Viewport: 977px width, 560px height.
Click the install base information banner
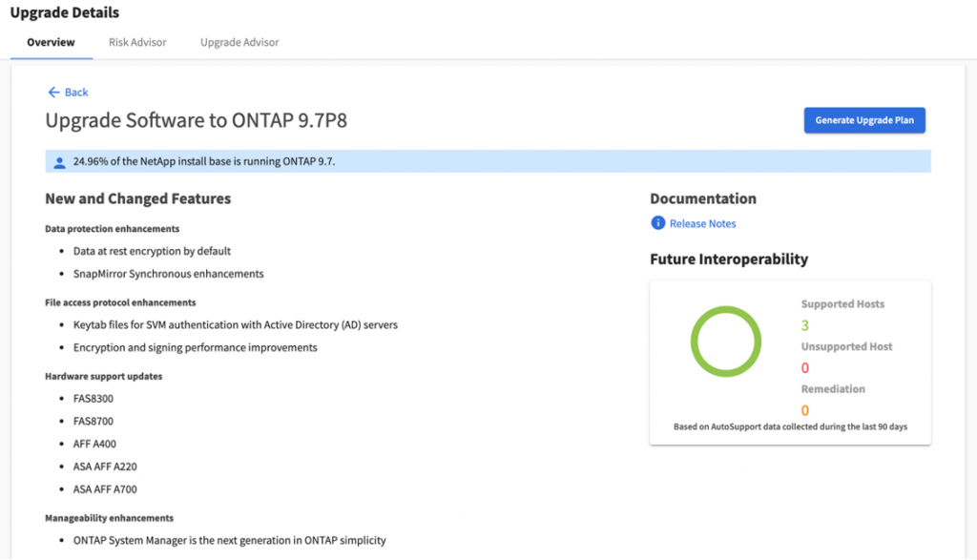click(x=487, y=162)
